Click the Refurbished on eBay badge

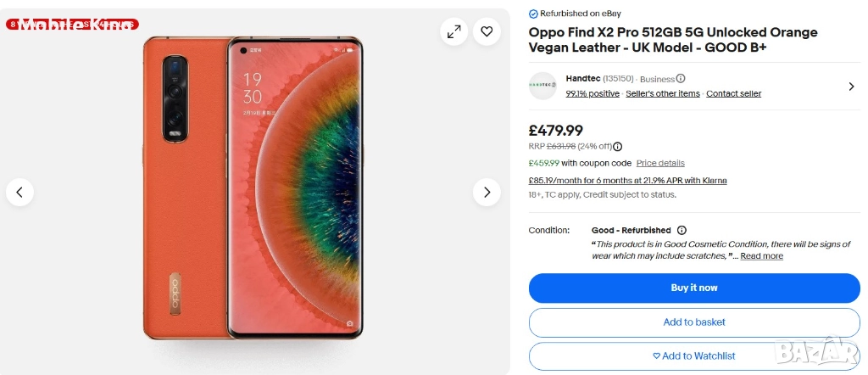click(575, 14)
